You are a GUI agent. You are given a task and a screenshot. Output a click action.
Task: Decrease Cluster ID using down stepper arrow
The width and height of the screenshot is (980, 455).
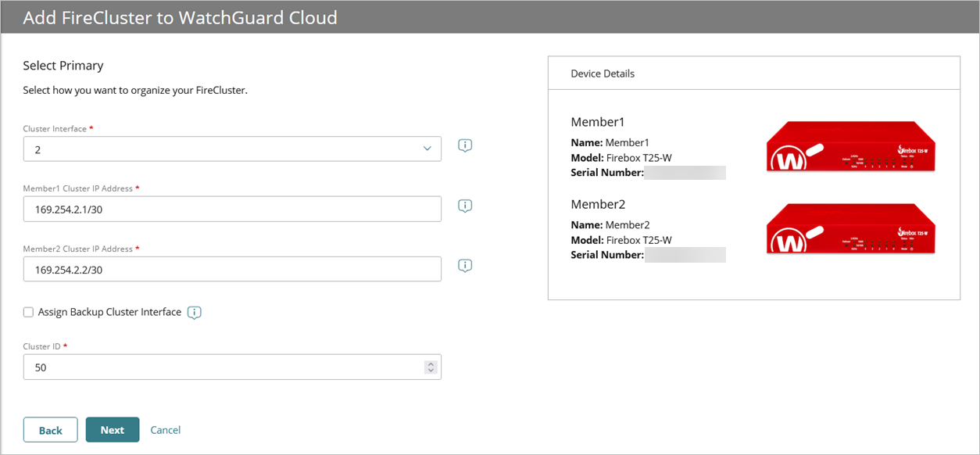click(431, 370)
